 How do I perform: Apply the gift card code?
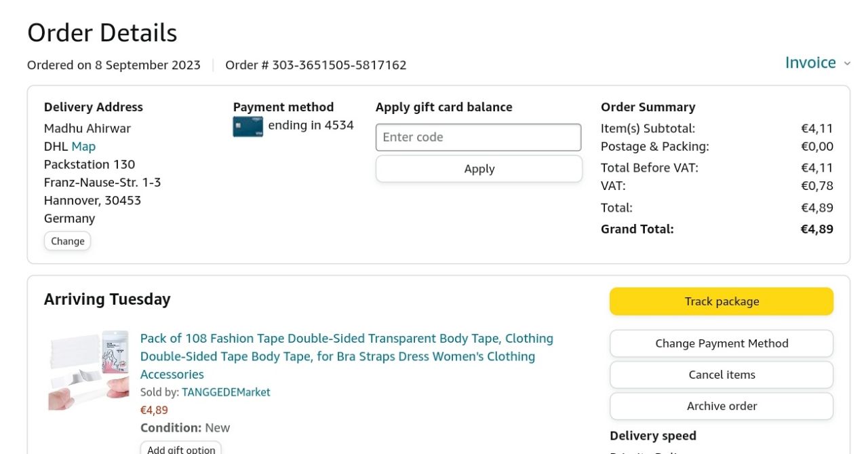[479, 169]
